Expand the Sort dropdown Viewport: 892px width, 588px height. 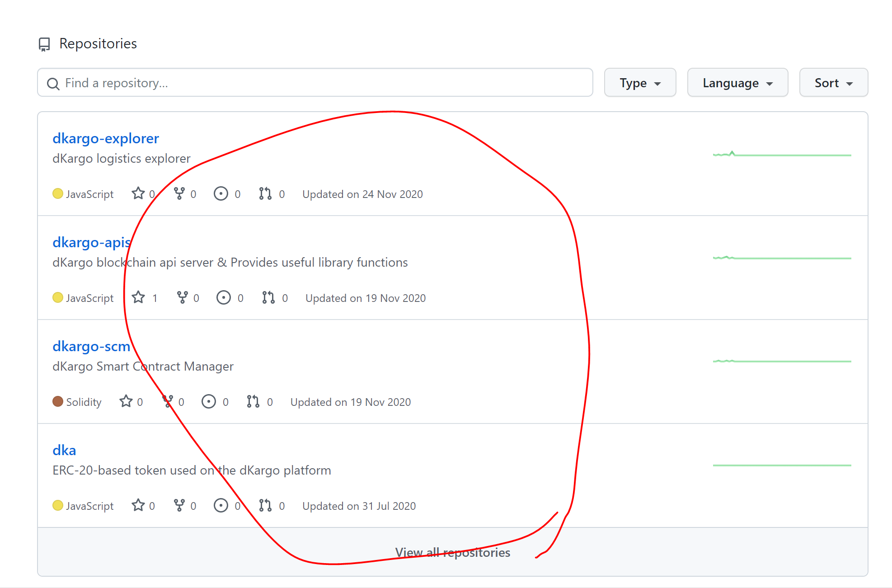(833, 83)
